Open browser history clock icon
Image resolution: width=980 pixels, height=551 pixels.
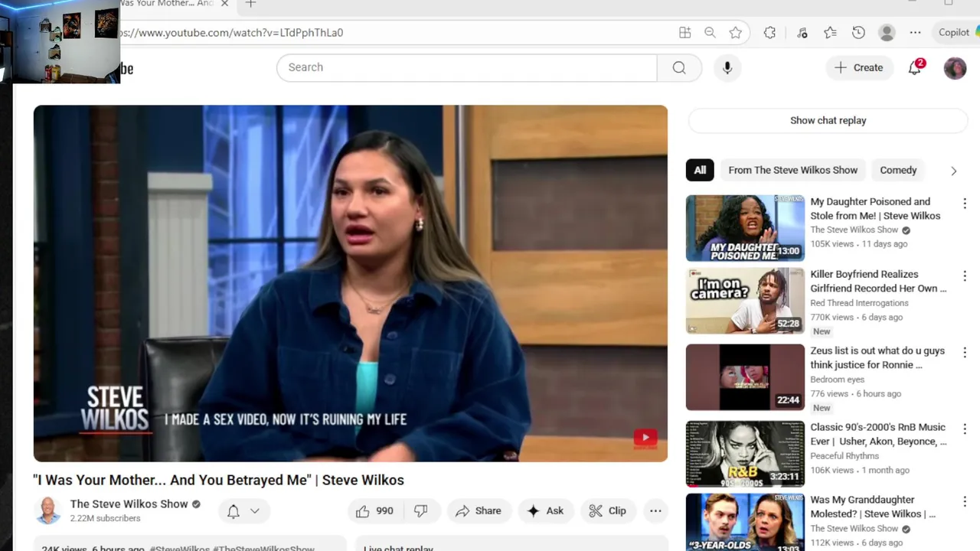(x=858, y=32)
